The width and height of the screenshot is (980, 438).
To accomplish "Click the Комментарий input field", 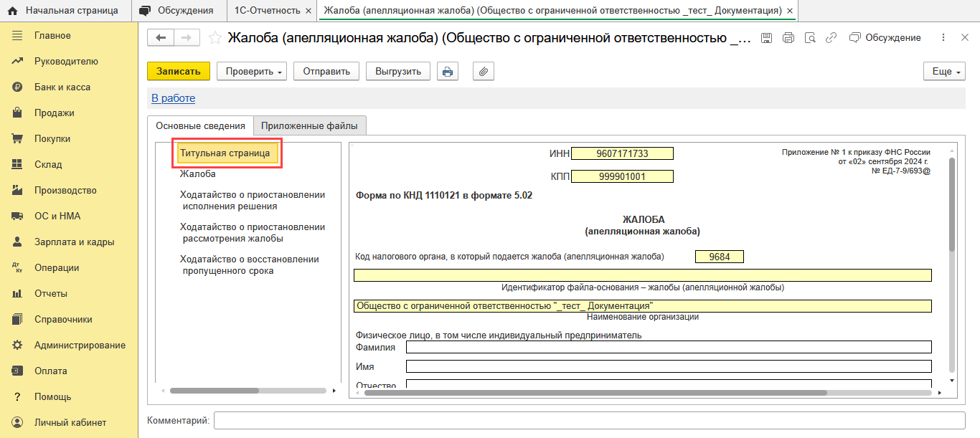I will click(x=589, y=420).
